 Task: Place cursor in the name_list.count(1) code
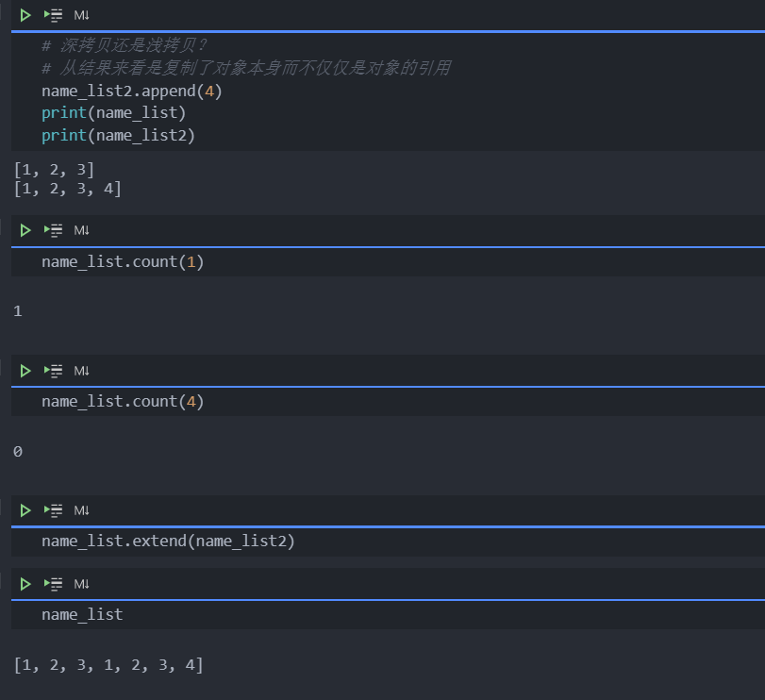pyautogui.click(x=123, y=261)
